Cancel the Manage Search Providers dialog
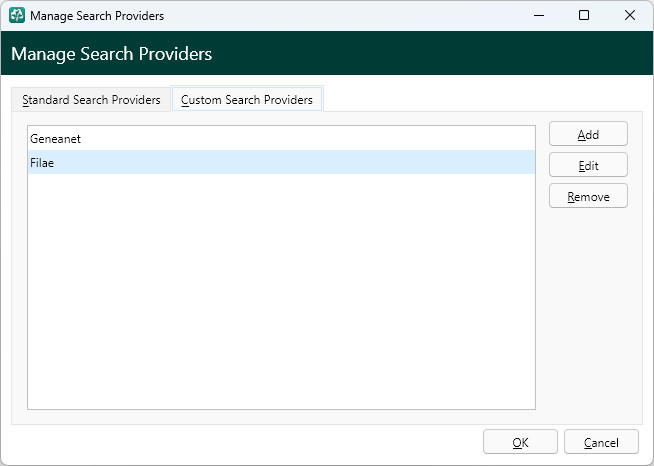The image size is (654, 466). click(x=601, y=442)
